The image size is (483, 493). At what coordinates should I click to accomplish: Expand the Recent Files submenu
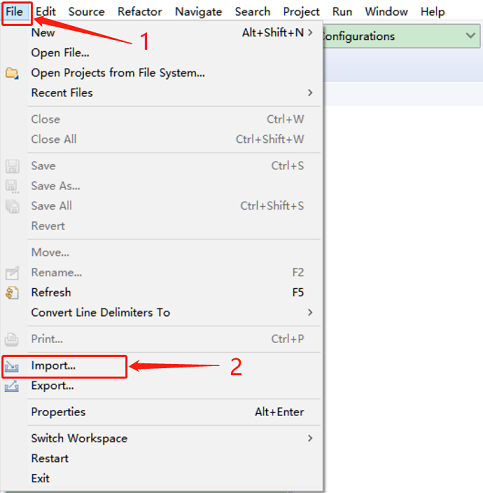pyautogui.click(x=310, y=93)
